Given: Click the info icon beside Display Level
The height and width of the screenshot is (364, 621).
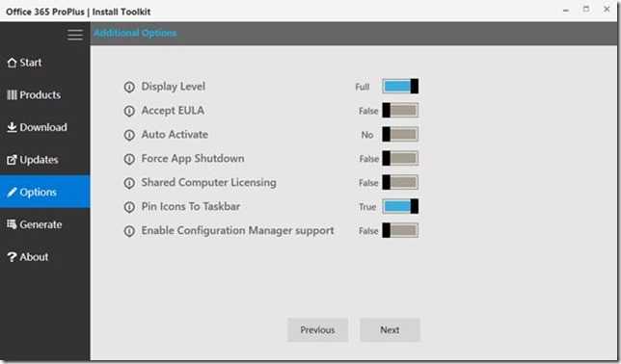Looking at the screenshot, I should [x=129, y=87].
